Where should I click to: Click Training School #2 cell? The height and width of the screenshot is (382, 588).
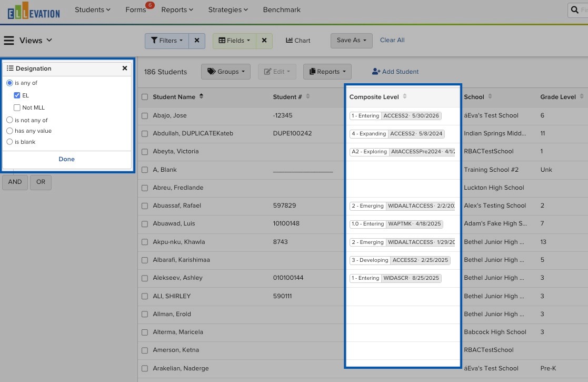(x=491, y=170)
